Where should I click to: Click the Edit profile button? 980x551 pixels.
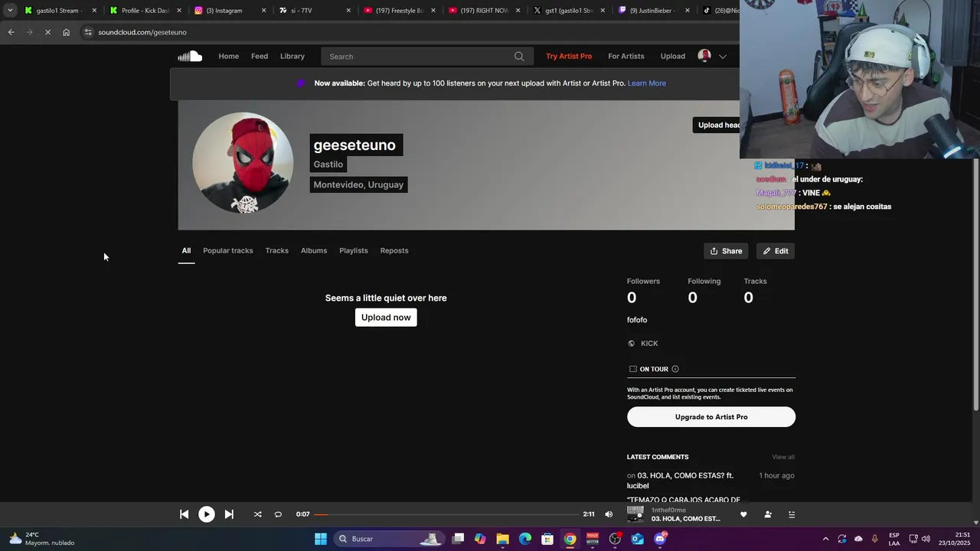[x=776, y=251]
